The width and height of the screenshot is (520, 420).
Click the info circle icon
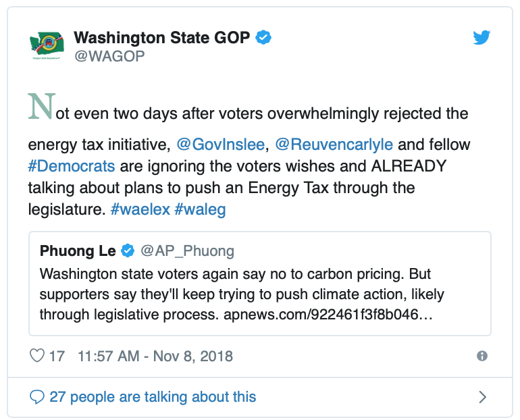point(482,356)
